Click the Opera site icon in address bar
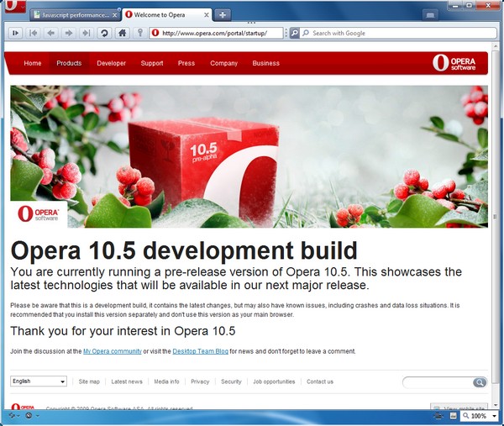Image resolution: width=504 pixels, height=426 pixels. pyautogui.click(x=155, y=33)
